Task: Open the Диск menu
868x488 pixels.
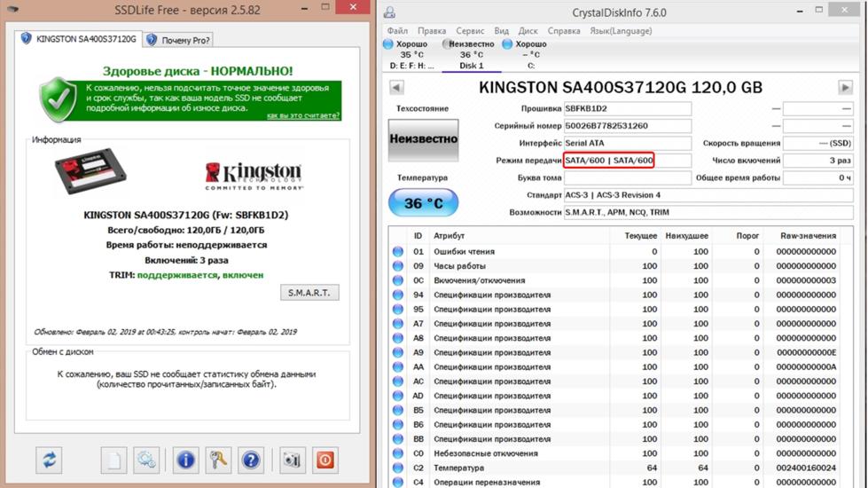Action: point(528,30)
